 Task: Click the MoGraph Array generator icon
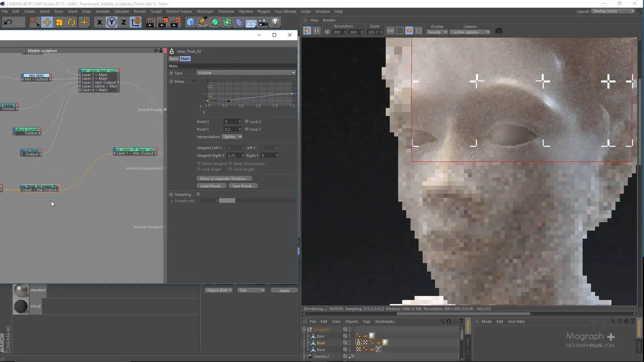point(227,22)
